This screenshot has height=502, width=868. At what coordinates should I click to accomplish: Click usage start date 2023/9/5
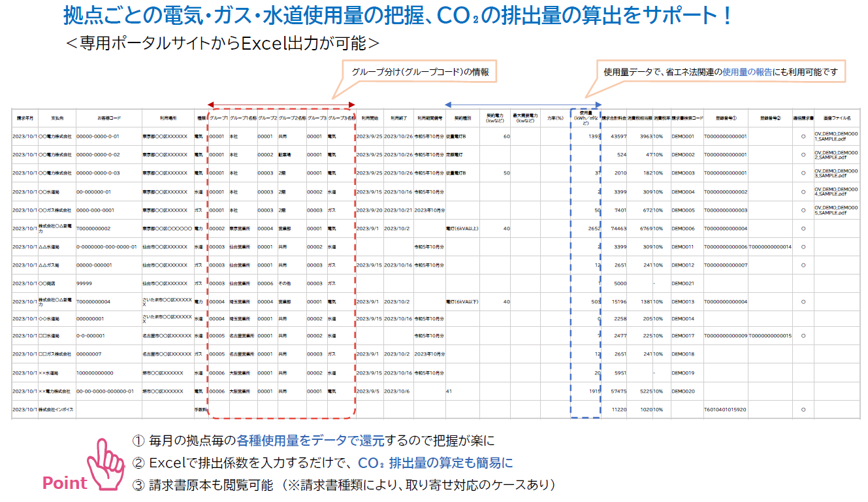368,392
